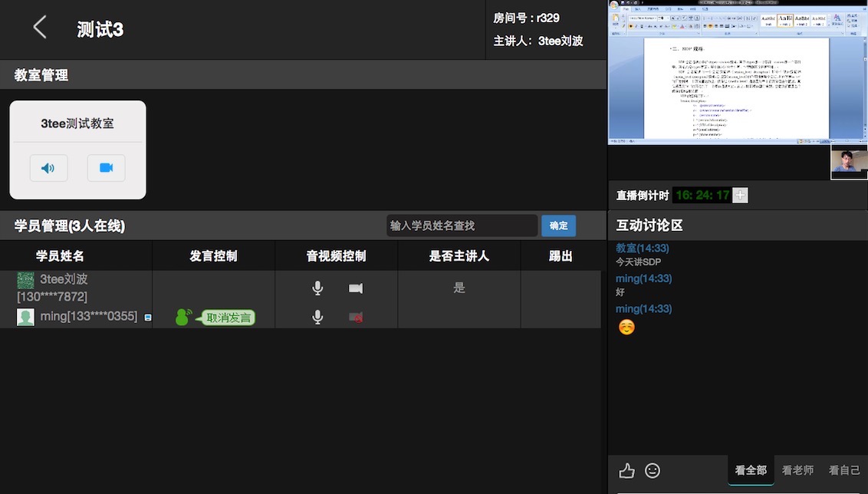868x494 pixels.
Task: Click the thumbs-up like icon
Action: (626, 470)
